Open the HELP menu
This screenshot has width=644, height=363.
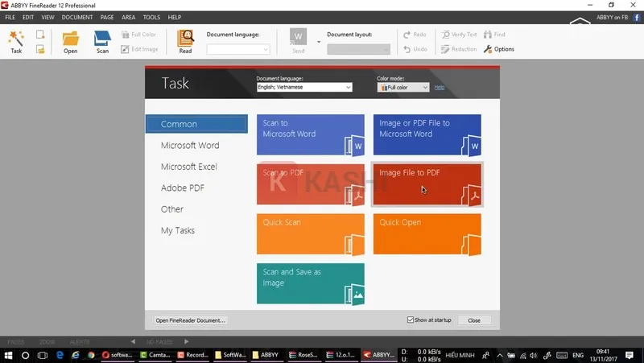click(175, 17)
